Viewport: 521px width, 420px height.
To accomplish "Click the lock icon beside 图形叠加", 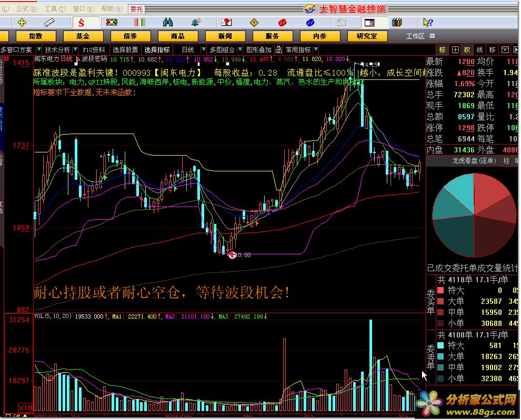I will [278, 50].
